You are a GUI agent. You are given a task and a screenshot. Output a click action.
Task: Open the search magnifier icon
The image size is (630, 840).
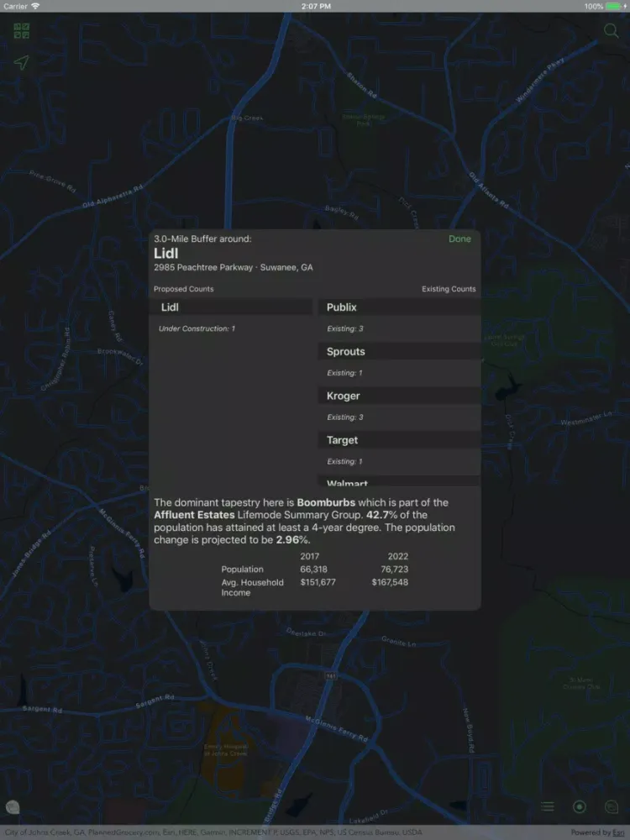point(611,30)
